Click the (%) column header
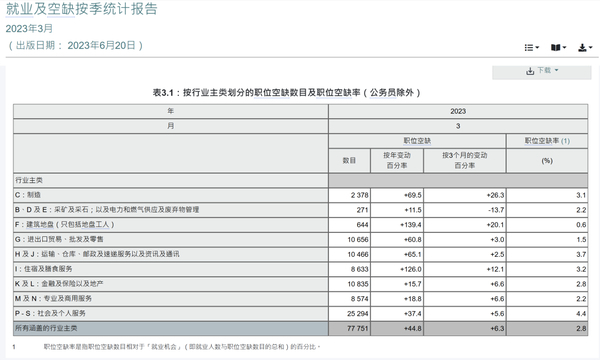 [547, 161]
